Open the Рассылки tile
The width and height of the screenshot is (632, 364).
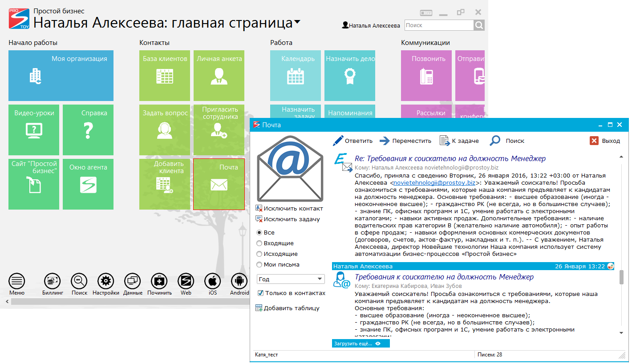tap(426, 112)
